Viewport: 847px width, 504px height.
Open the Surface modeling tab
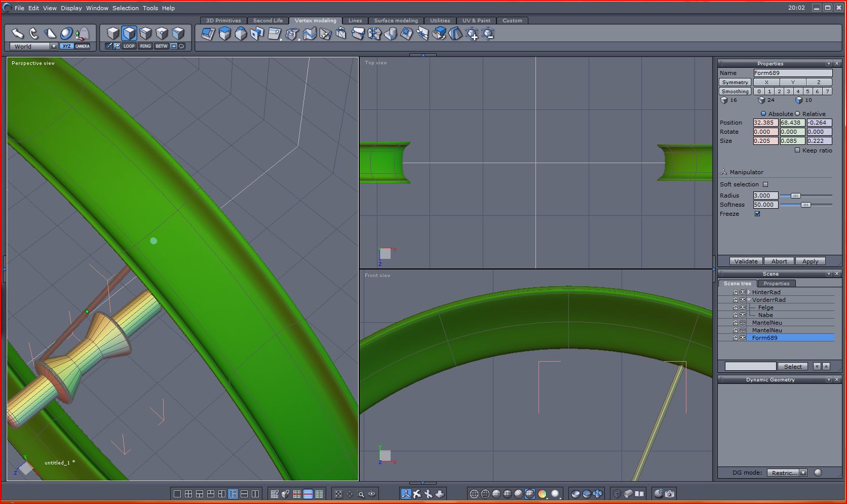396,21
